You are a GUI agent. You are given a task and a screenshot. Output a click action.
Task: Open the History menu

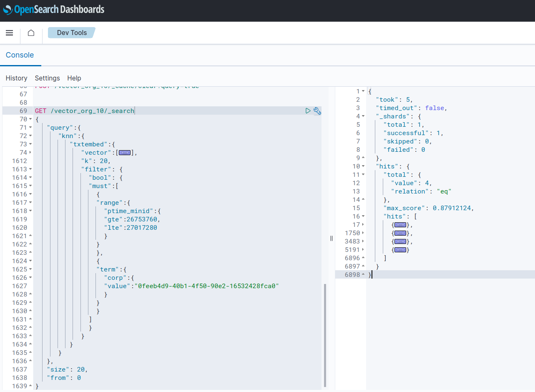coord(17,78)
